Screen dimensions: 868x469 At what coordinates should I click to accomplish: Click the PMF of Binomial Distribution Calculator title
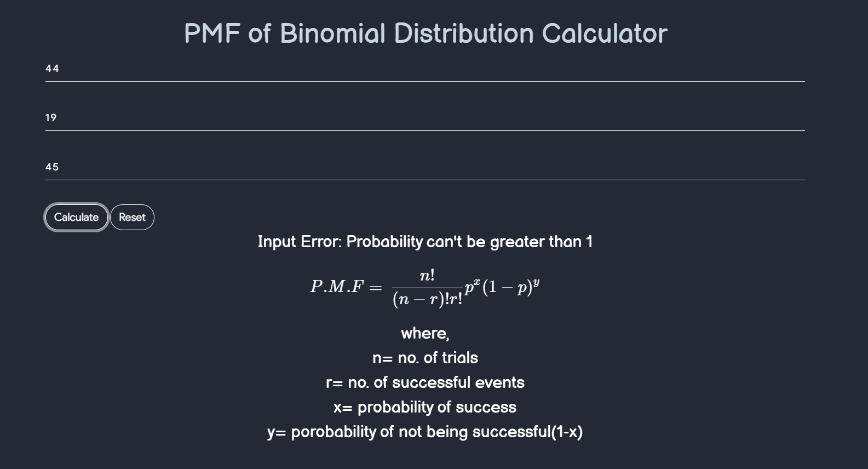[426, 33]
